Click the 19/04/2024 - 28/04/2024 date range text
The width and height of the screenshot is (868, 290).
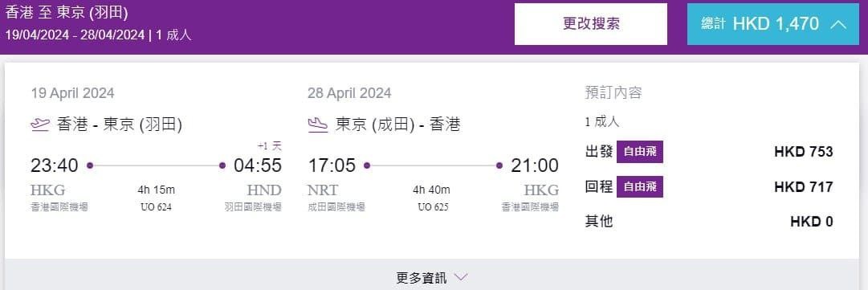(x=75, y=35)
